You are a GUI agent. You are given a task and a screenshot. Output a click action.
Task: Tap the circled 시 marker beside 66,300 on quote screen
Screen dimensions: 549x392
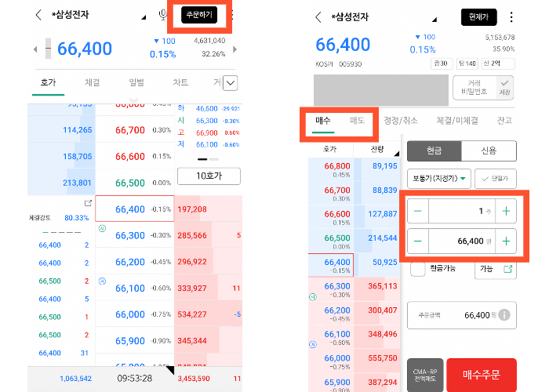(x=102, y=229)
